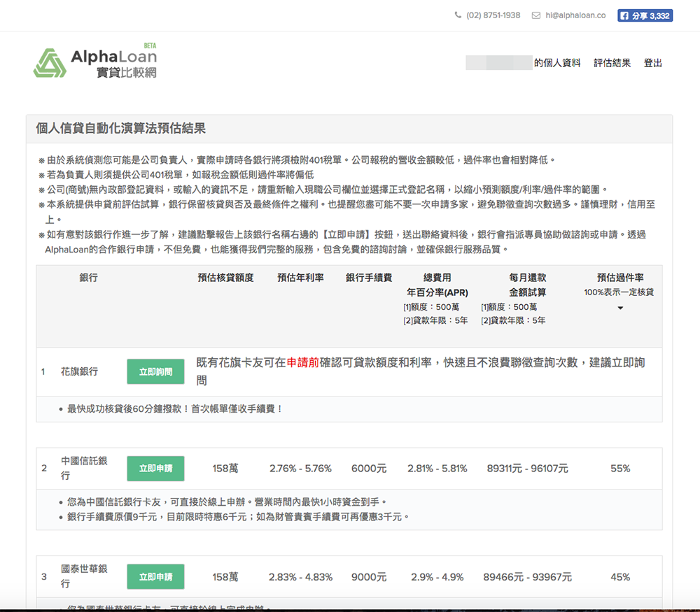Go to 評估結果 in navigation
This screenshot has width=700, height=612.
click(x=612, y=63)
